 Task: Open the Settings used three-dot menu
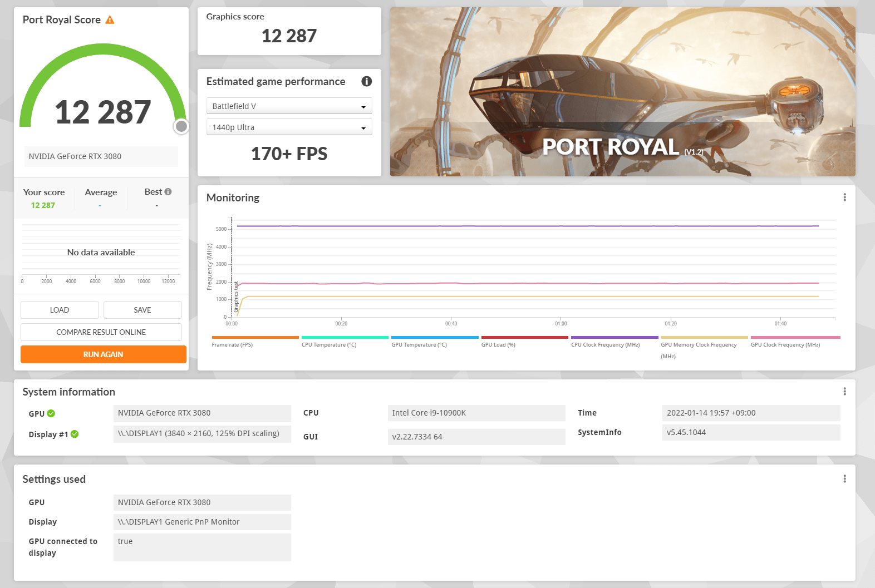(844, 479)
